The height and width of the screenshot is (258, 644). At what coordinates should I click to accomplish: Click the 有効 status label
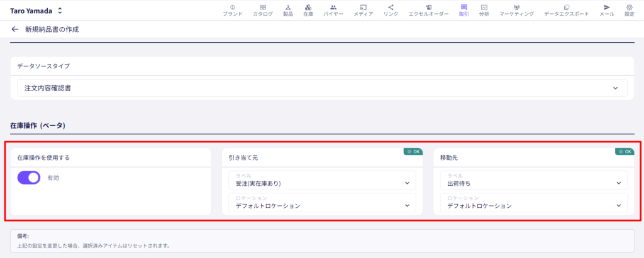(53, 178)
